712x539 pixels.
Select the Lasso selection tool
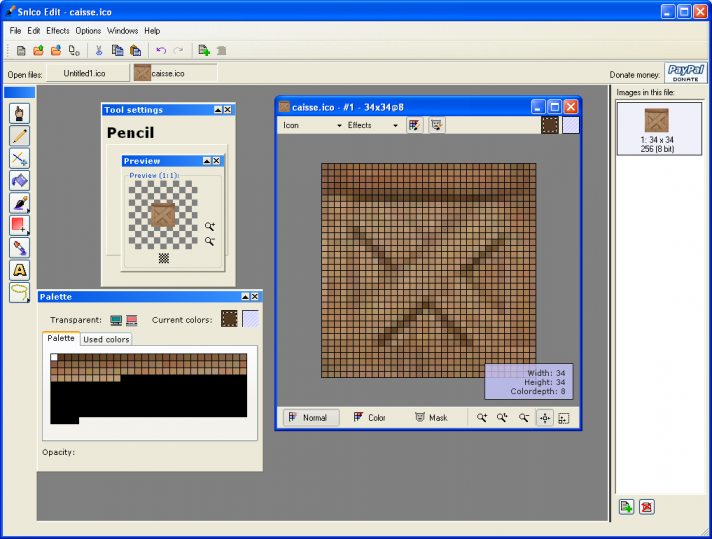[x=19, y=292]
